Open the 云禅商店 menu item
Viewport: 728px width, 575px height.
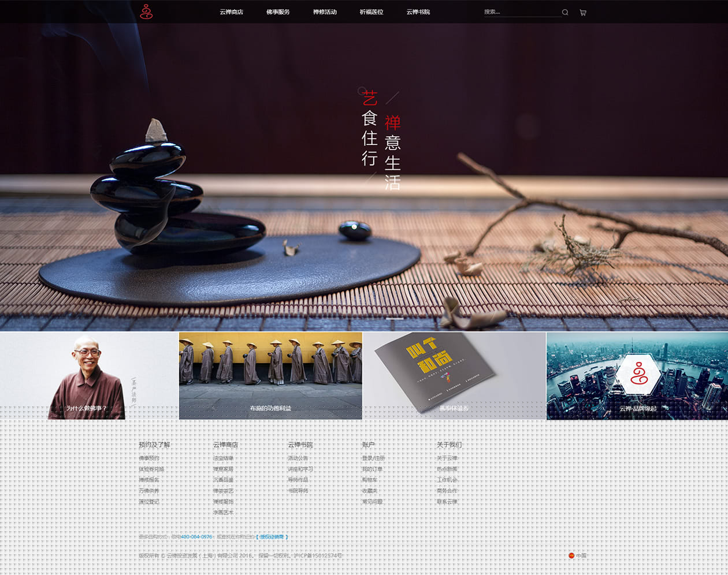[231, 12]
